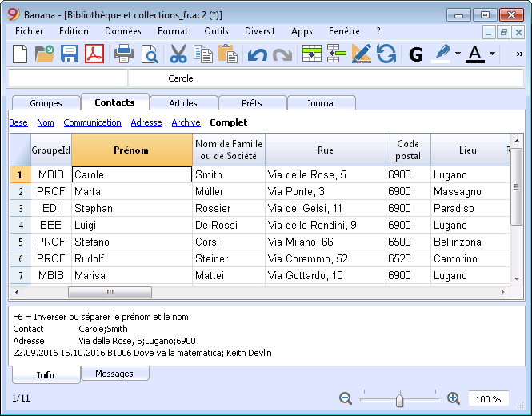
Task: Expand hidden toolbar items chevron
Action: click(519, 54)
